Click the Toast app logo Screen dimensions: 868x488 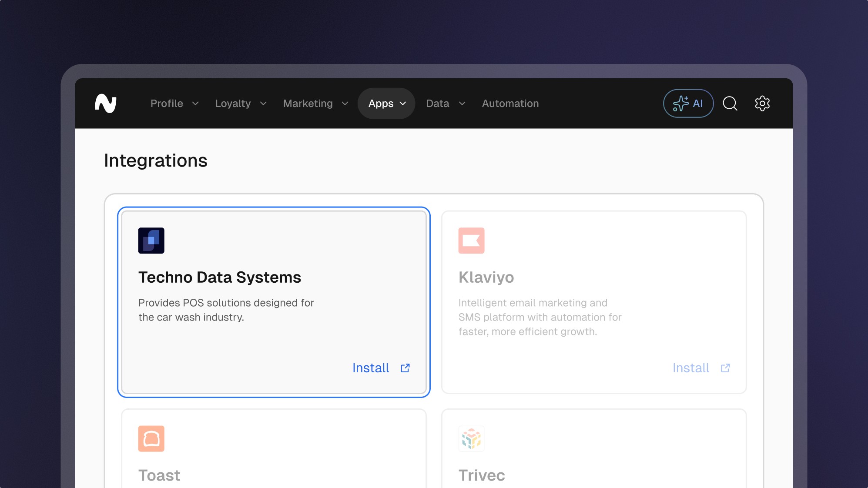[x=151, y=438]
